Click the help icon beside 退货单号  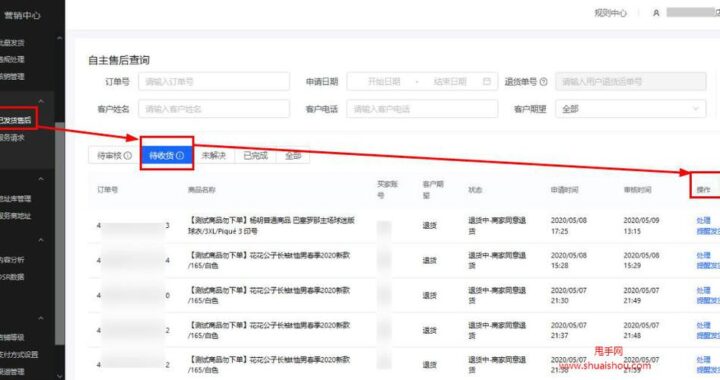(x=543, y=82)
